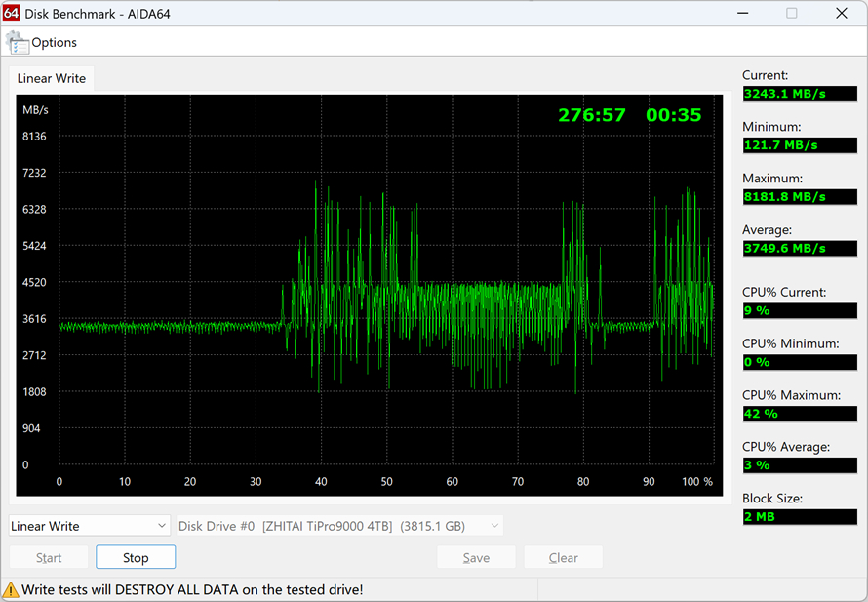Image resolution: width=868 pixels, height=602 pixels.
Task: Close the Disk Benchmark window
Action: pyautogui.click(x=842, y=13)
